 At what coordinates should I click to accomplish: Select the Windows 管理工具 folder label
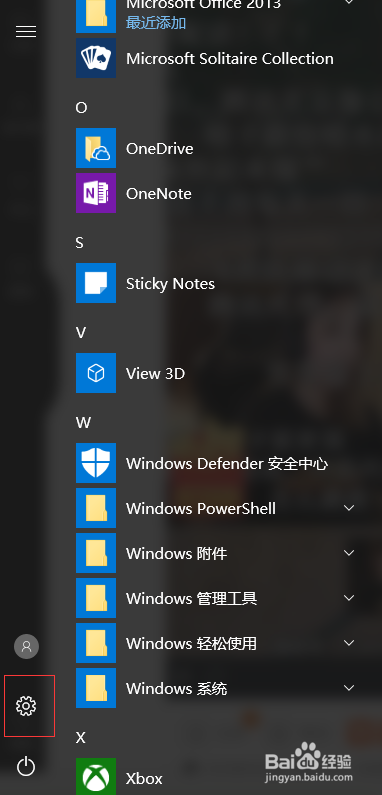point(191,599)
